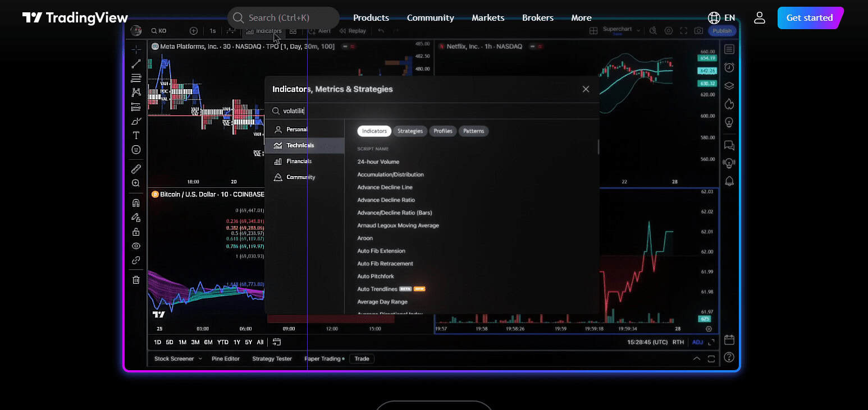Screen dimensions: 868x410
Task: Switch to the Indicators pill tab
Action: pos(374,131)
